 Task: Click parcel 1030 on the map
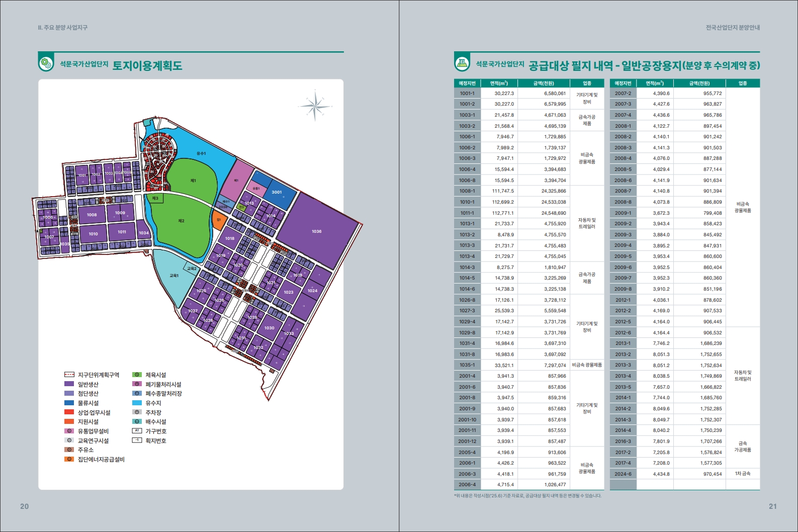coord(270,328)
